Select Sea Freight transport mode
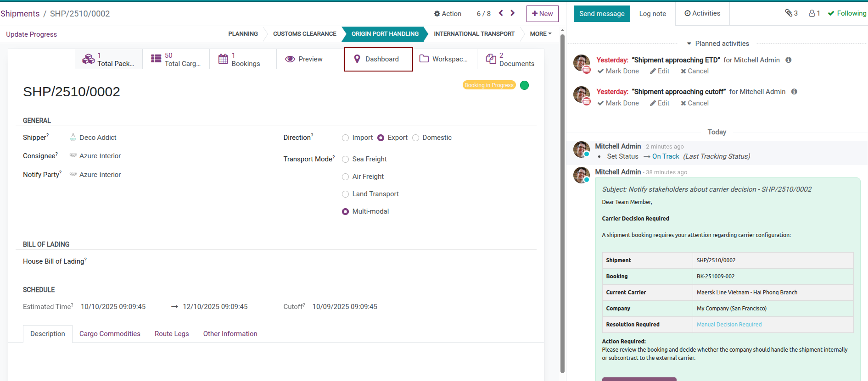Viewport: 868px width, 381px height. tap(346, 160)
